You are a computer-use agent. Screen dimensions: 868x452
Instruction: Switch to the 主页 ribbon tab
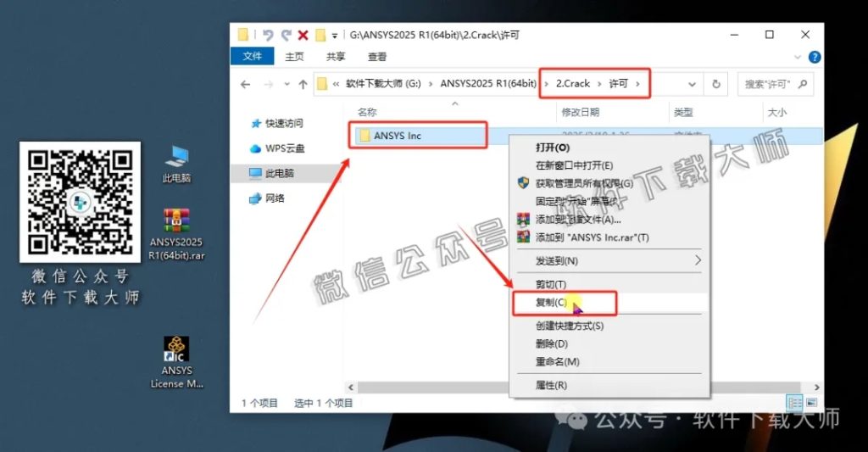click(x=294, y=57)
